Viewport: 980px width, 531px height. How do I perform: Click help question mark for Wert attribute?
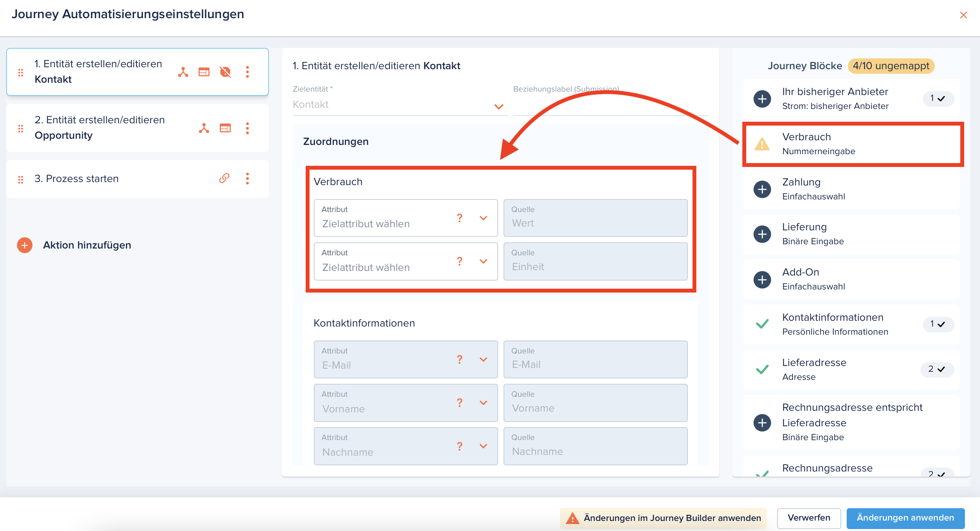click(x=459, y=218)
